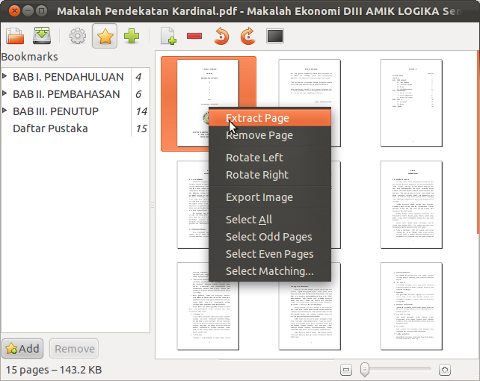Expand BAB III. PENUTUP bookmark
The height and width of the screenshot is (381, 480).
[4, 110]
